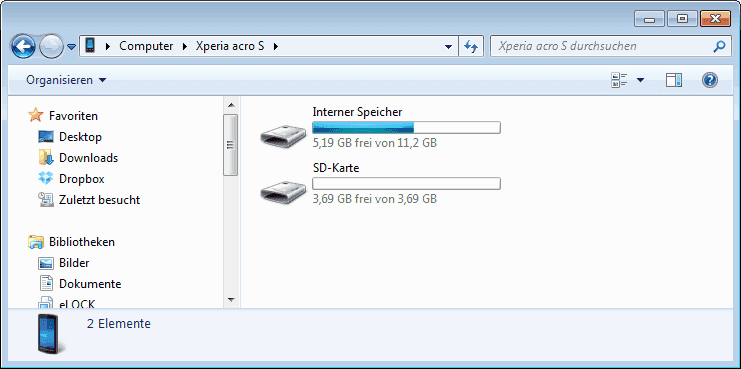741x369 pixels.
Task: Click the refresh icon beside address bar
Action: pyautogui.click(x=471, y=46)
